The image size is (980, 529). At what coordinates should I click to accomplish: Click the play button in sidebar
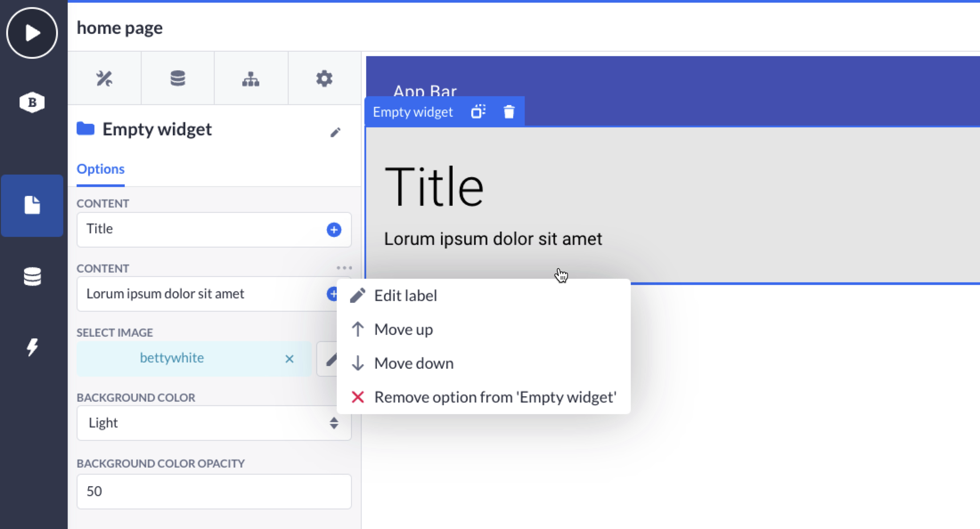pyautogui.click(x=32, y=33)
